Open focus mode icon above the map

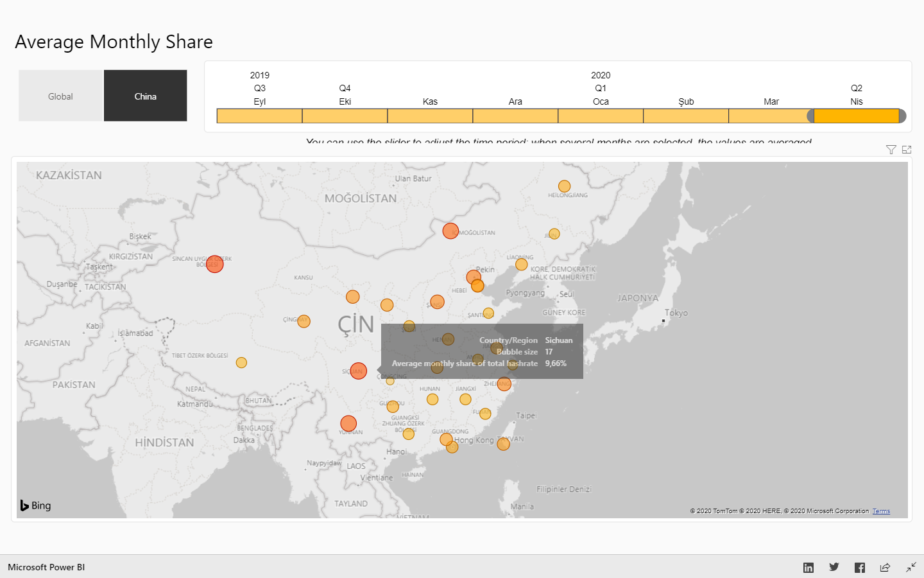coord(907,150)
